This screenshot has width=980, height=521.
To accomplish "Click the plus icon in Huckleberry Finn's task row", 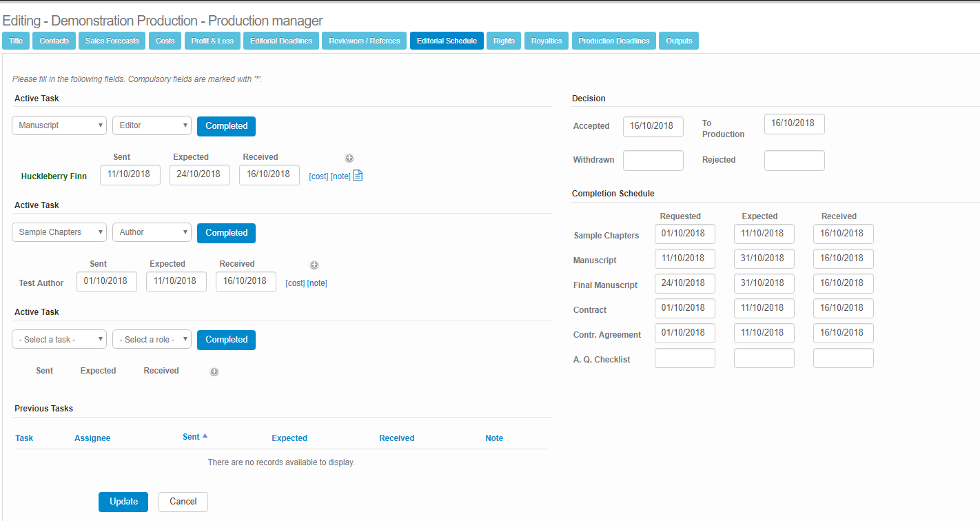I will coord(349,159).
